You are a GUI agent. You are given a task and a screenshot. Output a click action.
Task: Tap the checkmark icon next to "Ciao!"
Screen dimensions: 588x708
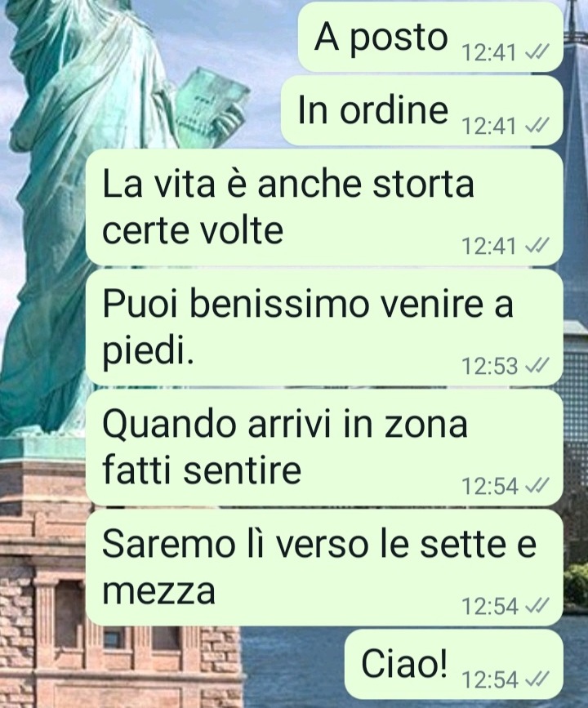[x=537, y=679]
